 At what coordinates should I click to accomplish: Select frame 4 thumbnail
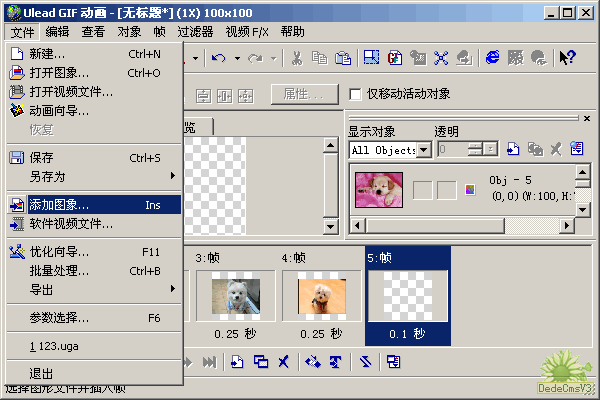322,296
